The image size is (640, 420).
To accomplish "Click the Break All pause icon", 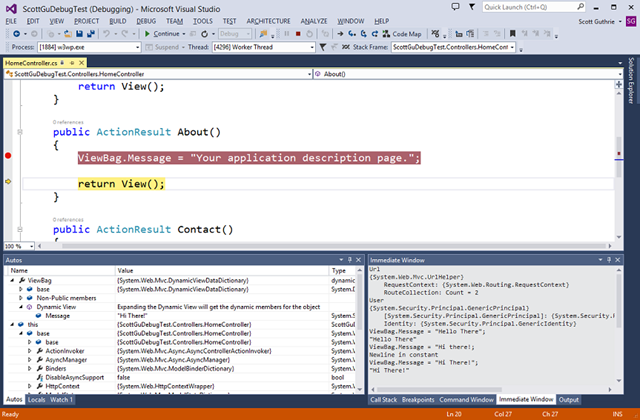I will pos(287,34).
